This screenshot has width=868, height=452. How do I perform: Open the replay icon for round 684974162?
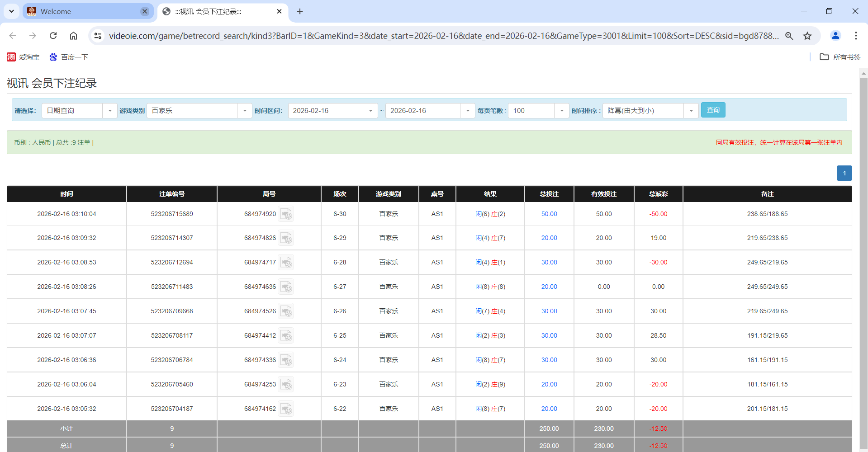pyautogui.click(x=286, y=408)
